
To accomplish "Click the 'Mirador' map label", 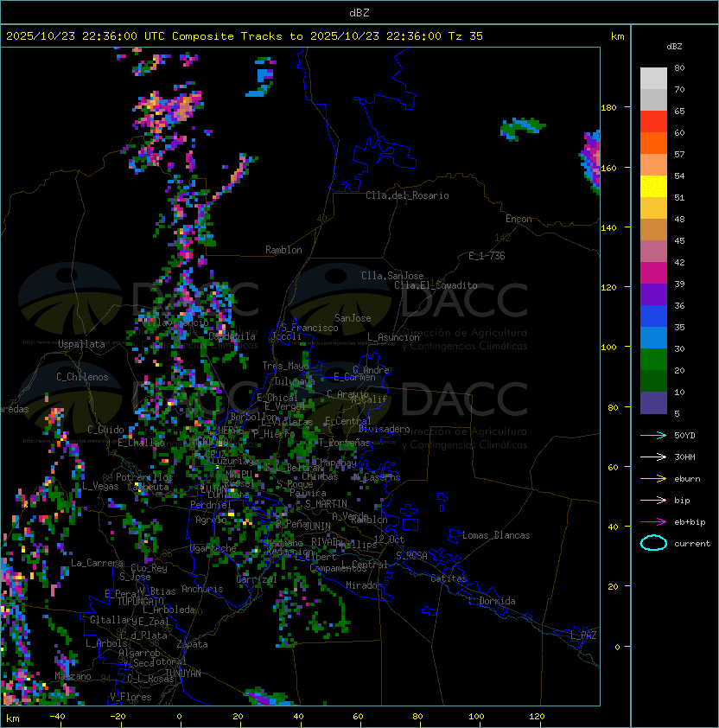I will click(365, 585).
